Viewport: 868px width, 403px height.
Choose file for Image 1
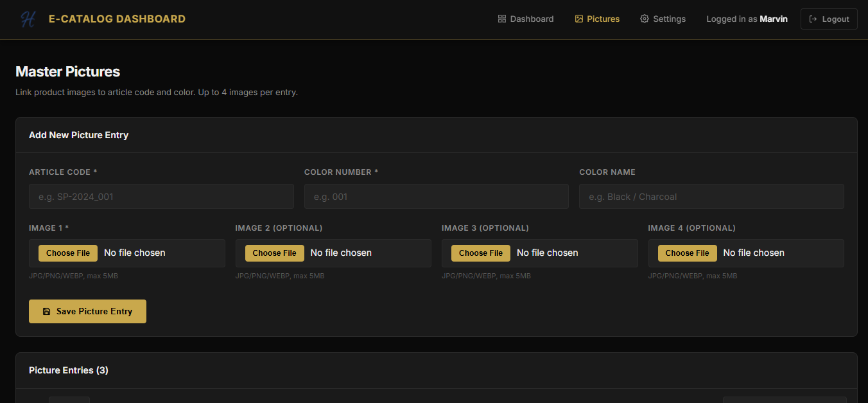tap(68, 253)
